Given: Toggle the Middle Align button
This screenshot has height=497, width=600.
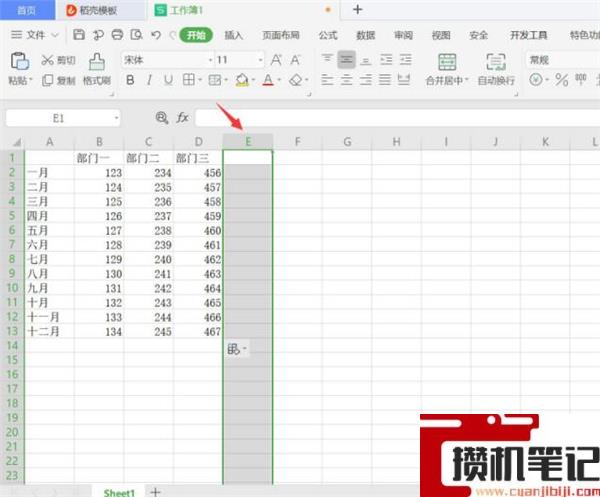Looking at the screenshot, I should point(346,60).
